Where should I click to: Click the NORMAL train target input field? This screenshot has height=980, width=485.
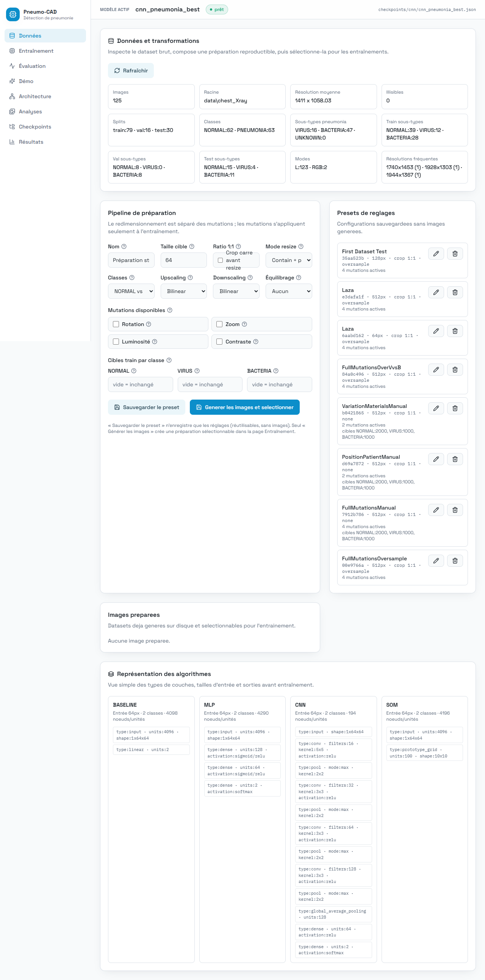click(140, 385)
